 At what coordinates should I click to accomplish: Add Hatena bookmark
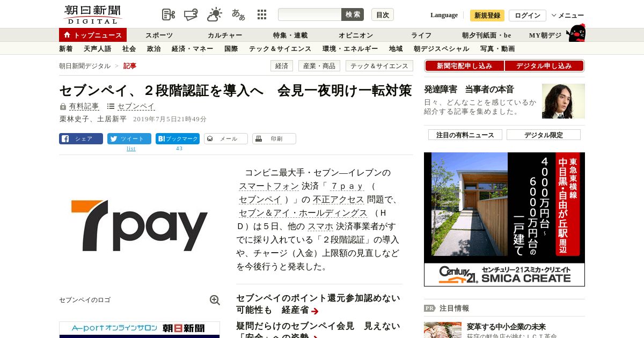pyautogui.click(x=178, y=138)
